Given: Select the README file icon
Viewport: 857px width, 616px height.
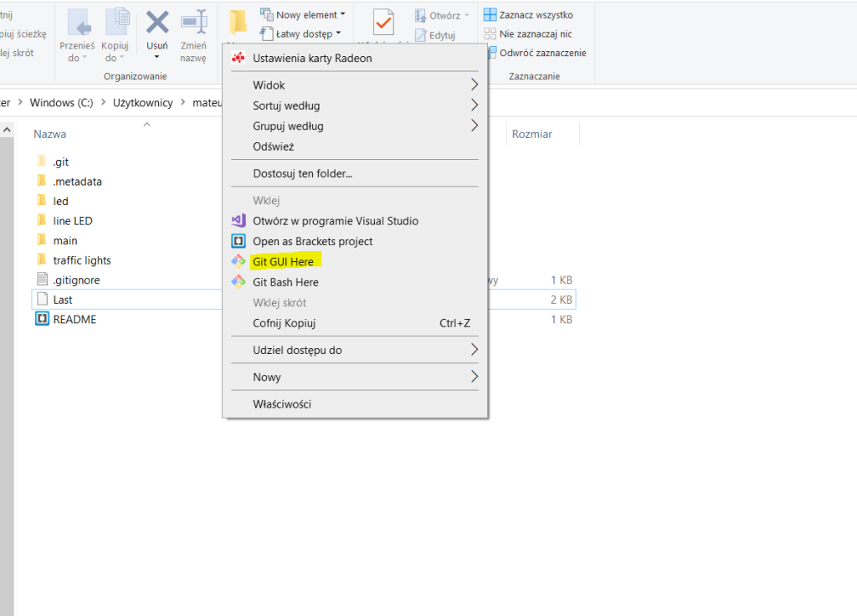Looking at the screenshot, I should 43,319.
